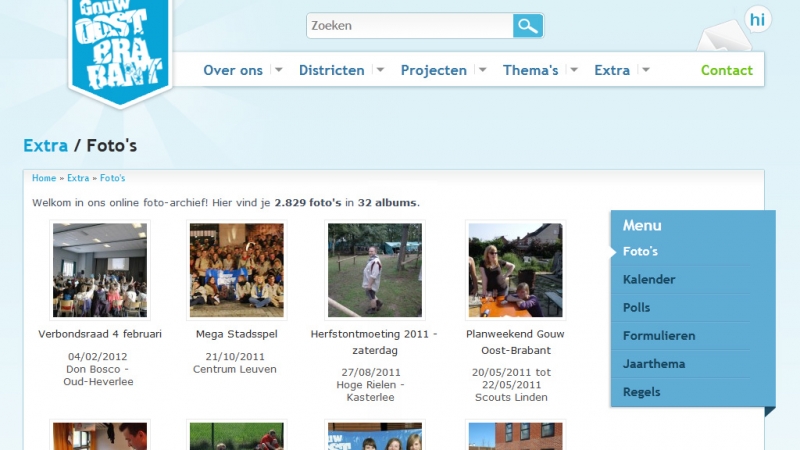
Task: Open the Projecten menu
Action: 434,70
